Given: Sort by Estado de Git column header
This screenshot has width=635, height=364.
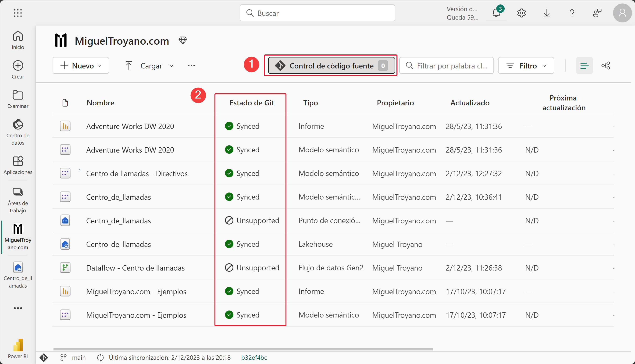Looking at the screenshot, I should coord(252,103).
